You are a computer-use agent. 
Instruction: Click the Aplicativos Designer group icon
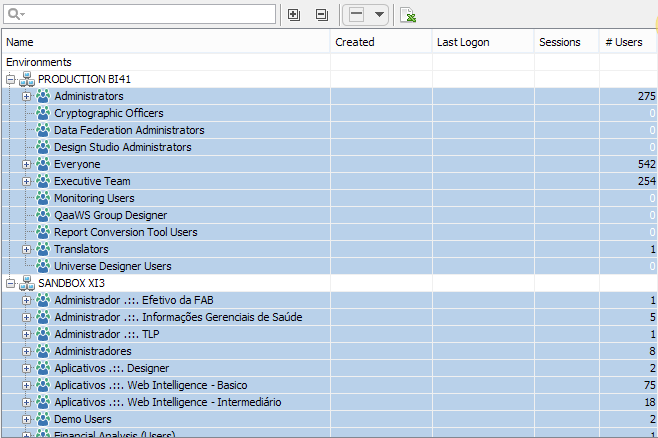(x=43, y=368)
